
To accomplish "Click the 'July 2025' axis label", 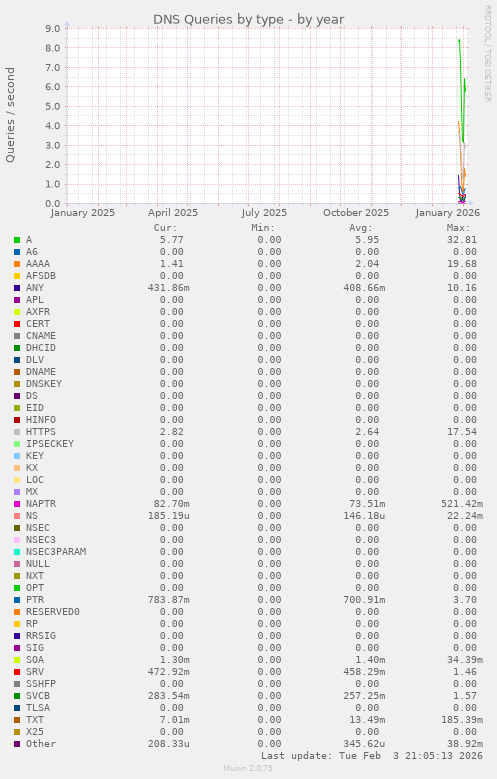I will (264, 213).
